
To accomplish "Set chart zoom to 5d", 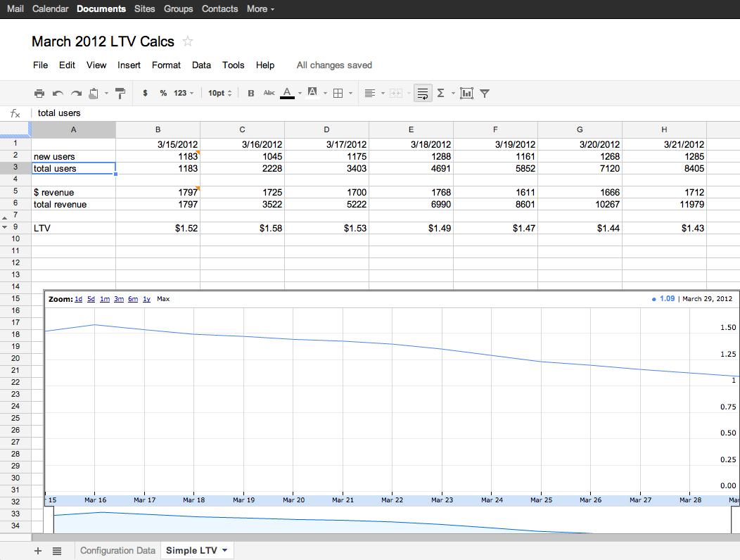I will point(91,299).
